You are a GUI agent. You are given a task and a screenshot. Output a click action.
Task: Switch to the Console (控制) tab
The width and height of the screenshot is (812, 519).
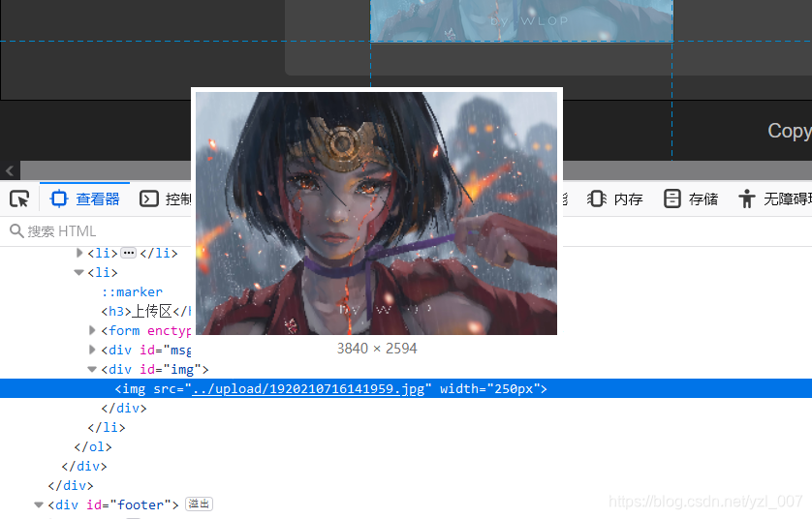tap(165, 199)
